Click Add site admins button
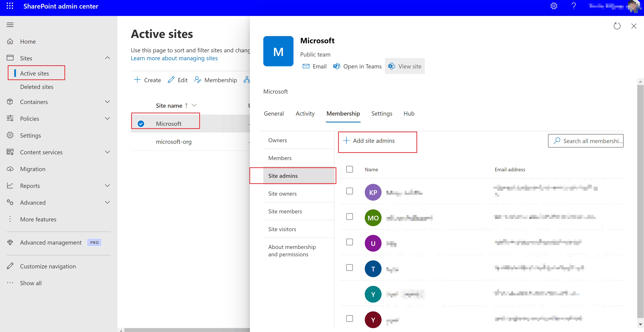The height and width of the screenshot is (332, 644). 369,141
